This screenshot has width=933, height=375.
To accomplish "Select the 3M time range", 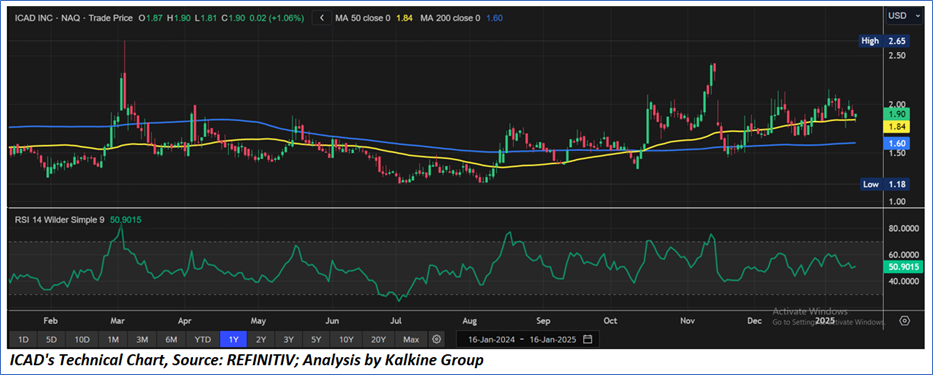I will [x=142, y=339].
